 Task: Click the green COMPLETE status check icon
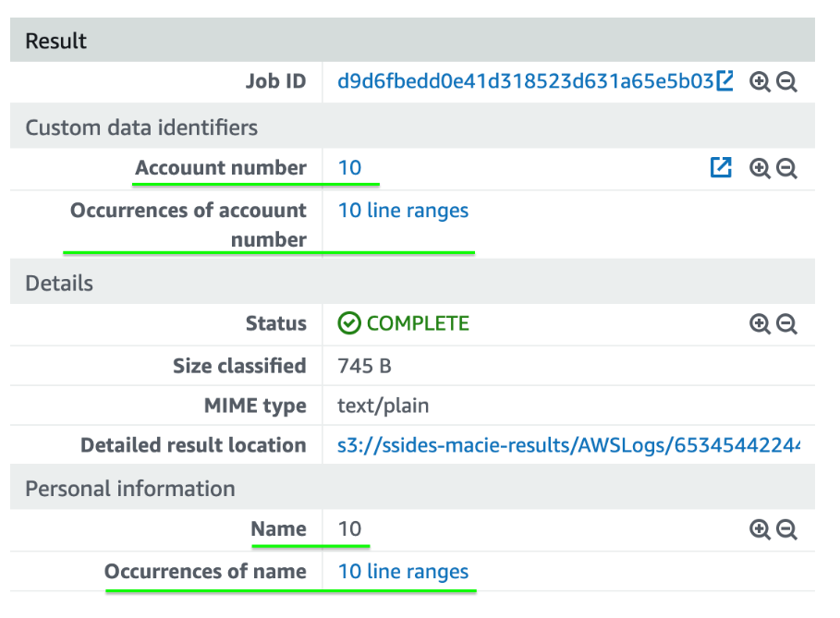point(349,323)
